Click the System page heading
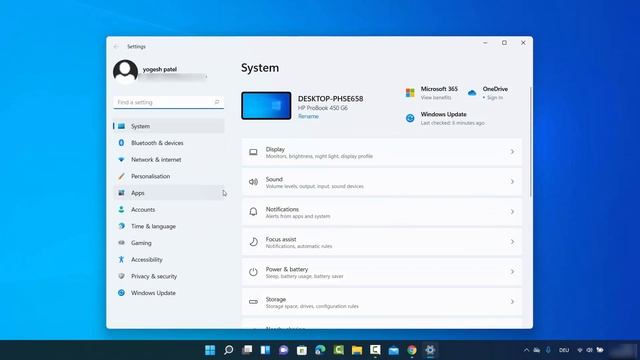This screenshot has height=360, width=640. click(260, 68)
